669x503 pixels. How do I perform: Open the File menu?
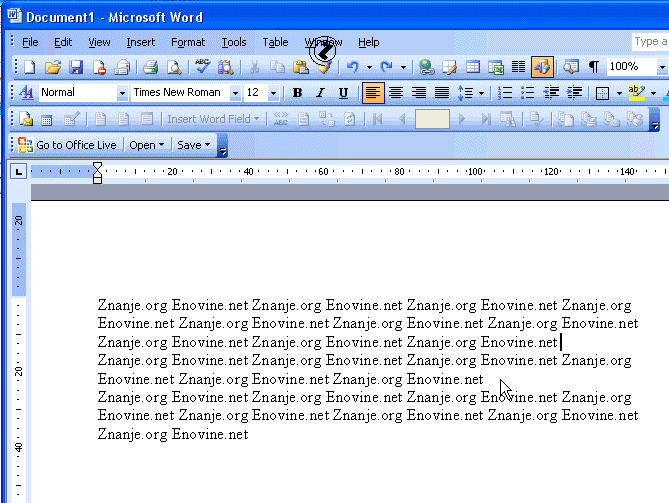tap(30, 42)
